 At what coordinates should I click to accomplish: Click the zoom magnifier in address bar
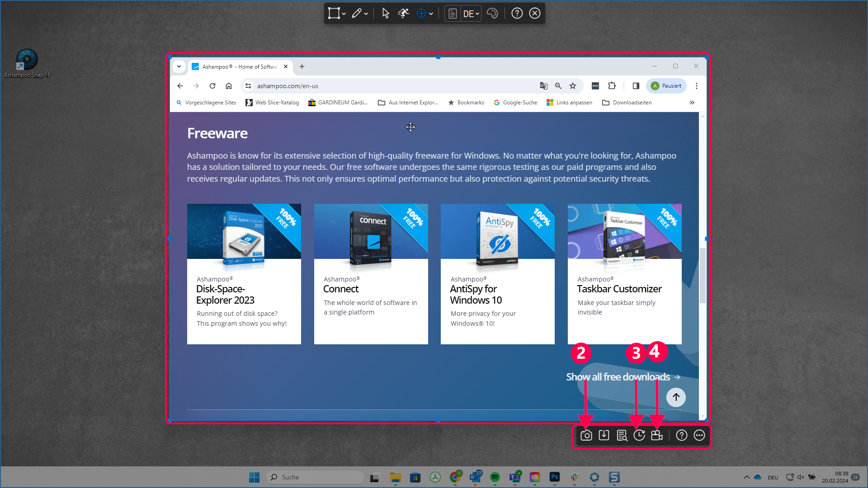pyautogui.click(x=558, y=86)
